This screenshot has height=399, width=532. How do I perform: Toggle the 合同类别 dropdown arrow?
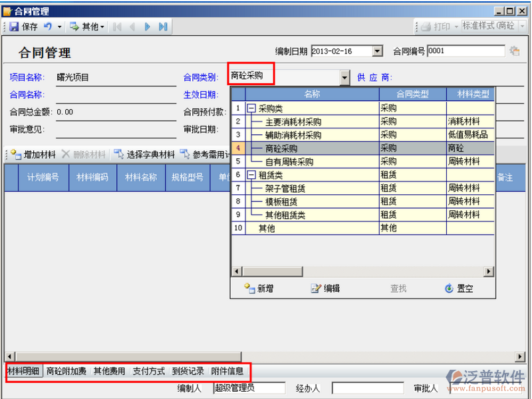click(x=344, y=77)
